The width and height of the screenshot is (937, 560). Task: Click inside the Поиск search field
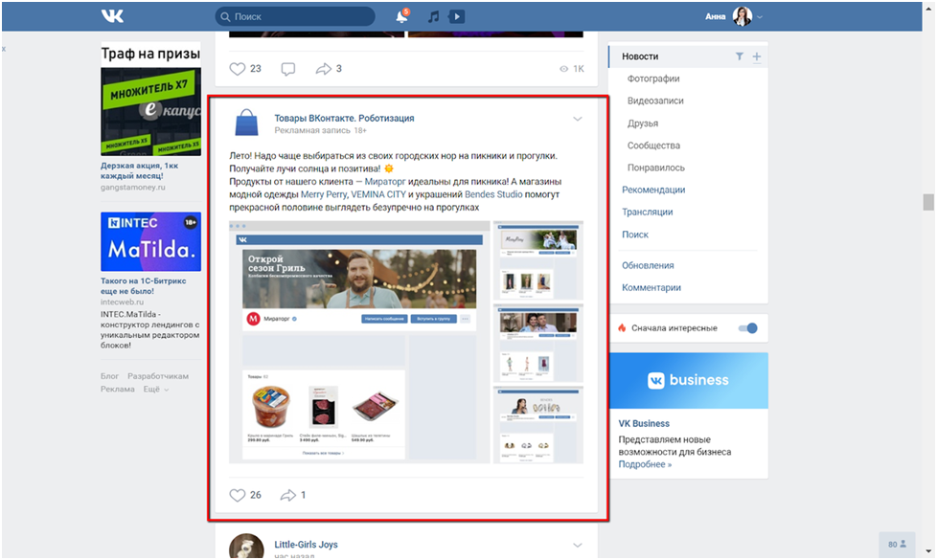294,15
